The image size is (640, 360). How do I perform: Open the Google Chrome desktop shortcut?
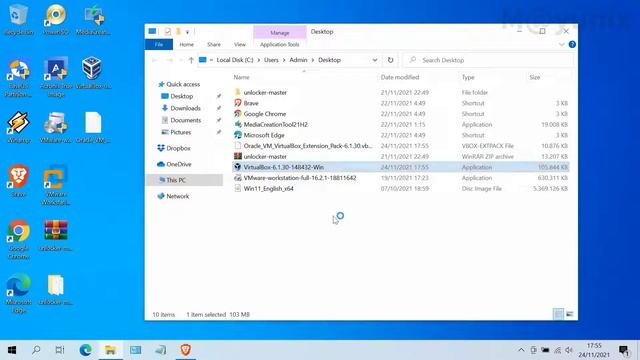(x=18, y=240)
